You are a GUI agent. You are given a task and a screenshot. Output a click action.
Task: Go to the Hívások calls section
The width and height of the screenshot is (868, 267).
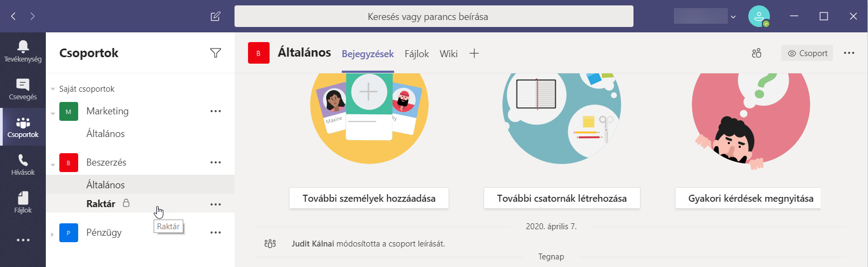point(23,165)
